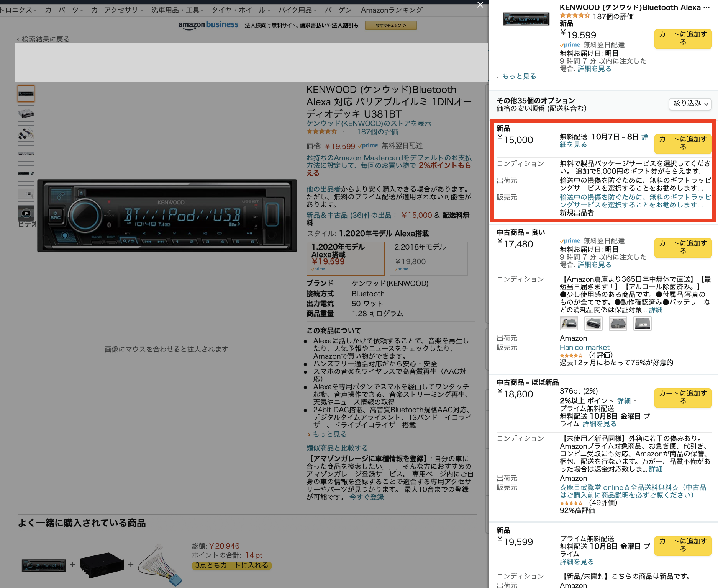Select the 2018年モデル style option

tap(429, 258)
